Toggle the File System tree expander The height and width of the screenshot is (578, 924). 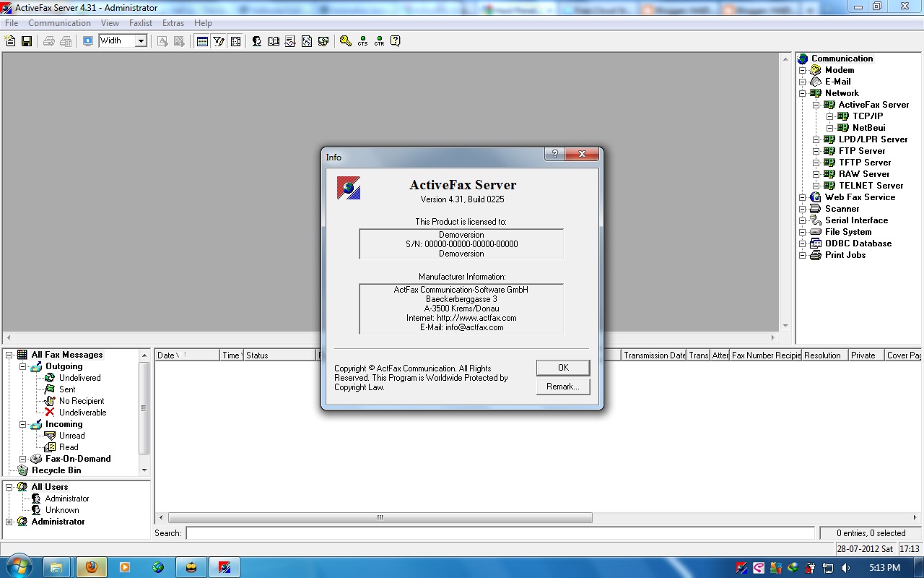[x=803, y=232]
